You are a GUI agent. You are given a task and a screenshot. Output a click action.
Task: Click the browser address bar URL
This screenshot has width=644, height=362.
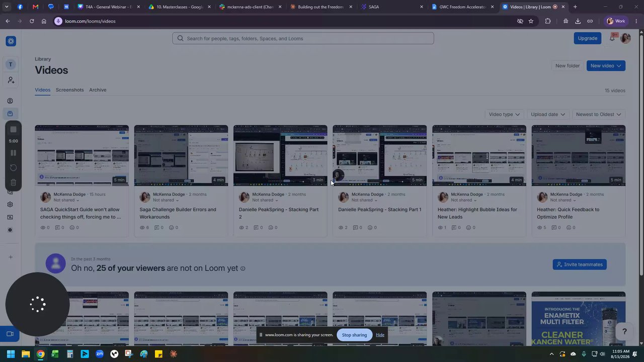[x=91, y=21]
